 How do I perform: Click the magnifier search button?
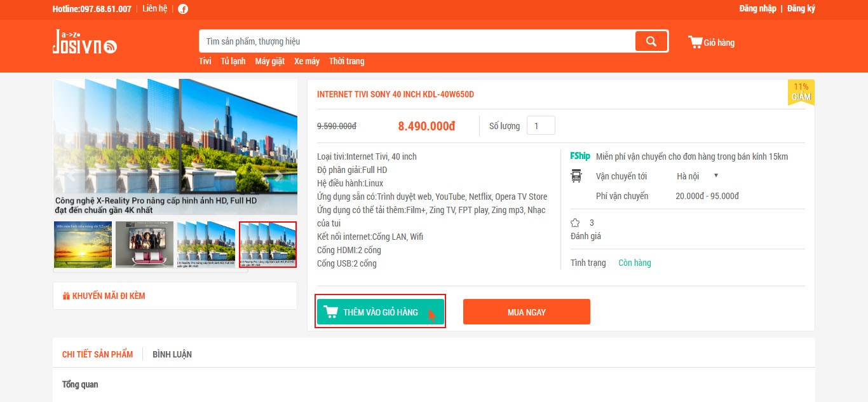point(651,41)
